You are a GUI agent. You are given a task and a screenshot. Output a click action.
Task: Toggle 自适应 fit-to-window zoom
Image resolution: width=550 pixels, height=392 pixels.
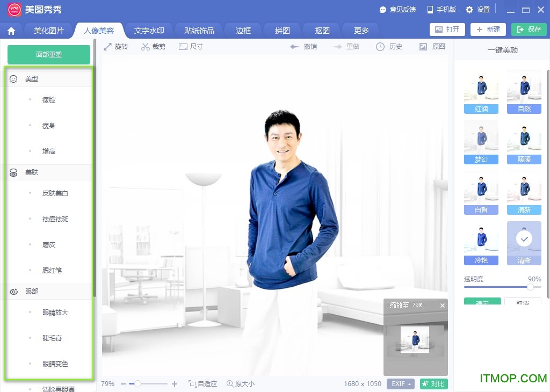tap(203, 383)
